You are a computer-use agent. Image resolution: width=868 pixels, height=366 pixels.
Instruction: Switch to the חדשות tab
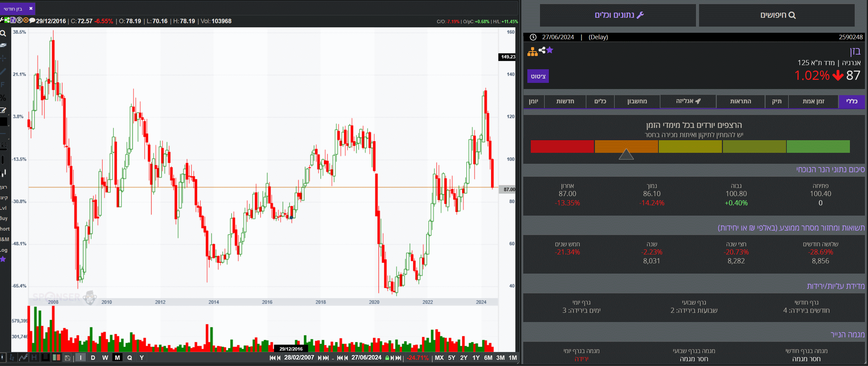[x=565, y=101]
